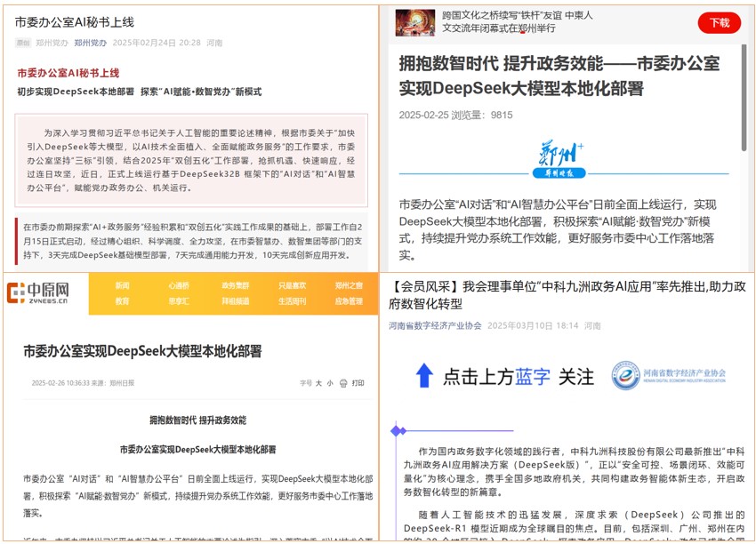Viewport: 756px width, 544px height.
Task: Open the 政务集群 nav item
Action: 236,285
